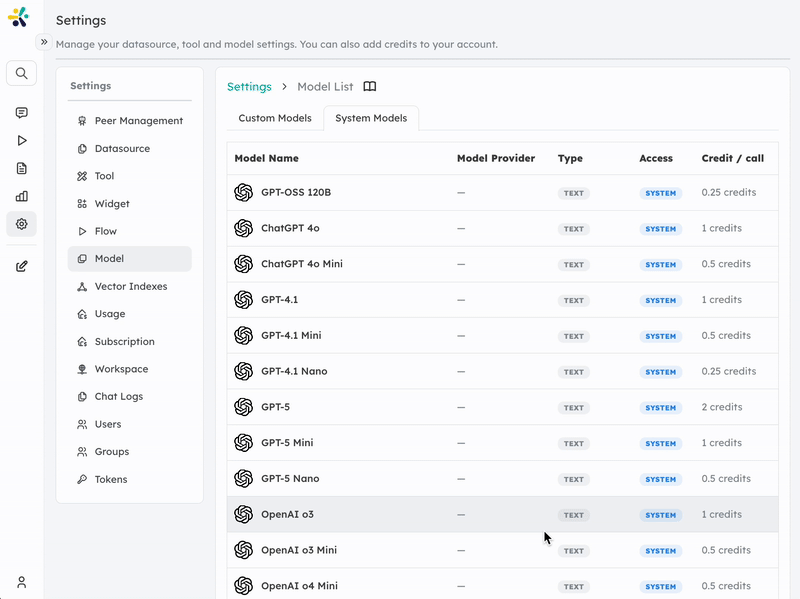This screenshot has height=599, width=800.
Task: Expand the sidebar with double chevron
Action: coord(44,42)
